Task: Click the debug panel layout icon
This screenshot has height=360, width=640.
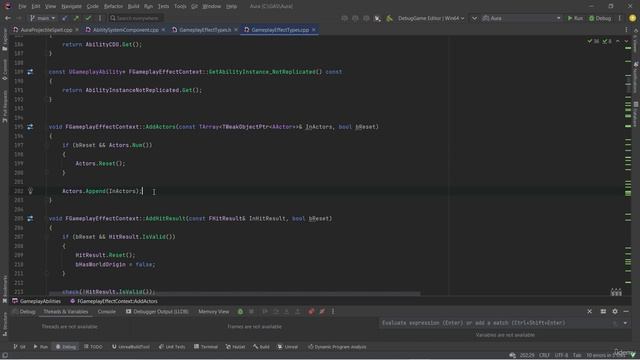Action: 603,311
